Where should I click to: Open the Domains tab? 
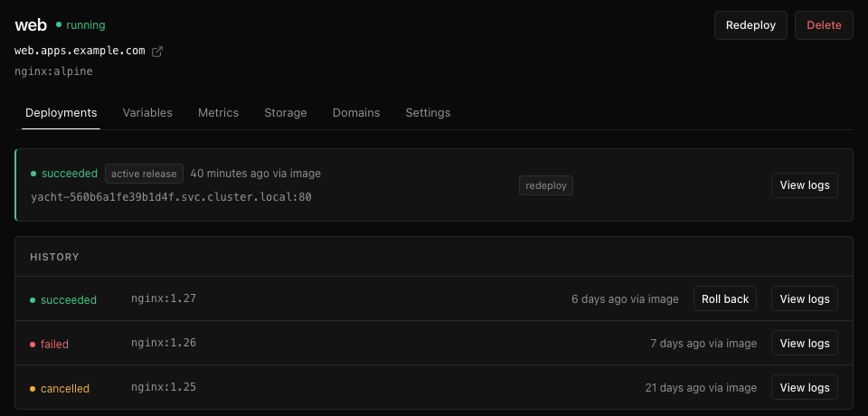click(356, 112)
